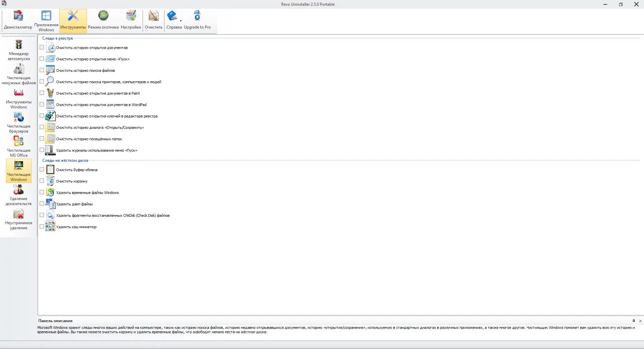Screen dimensions: 644x349
Task: Open Приложения Windows in toolbar
Action: pos(46,21)
